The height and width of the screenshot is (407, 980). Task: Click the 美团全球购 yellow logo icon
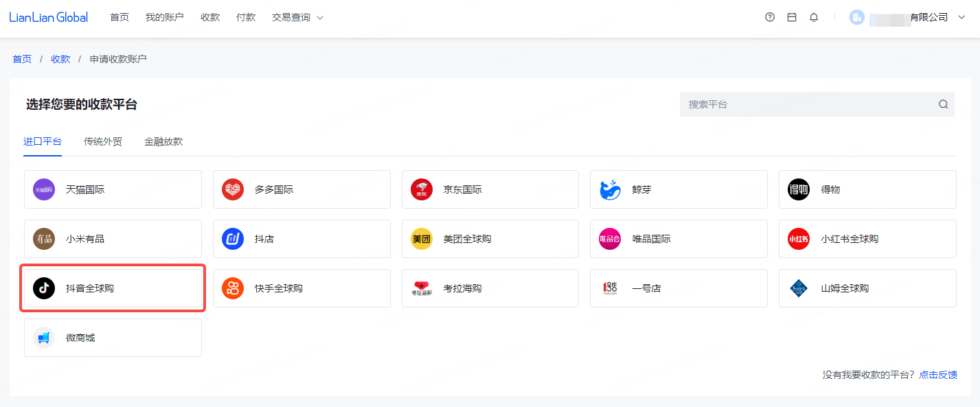(x=422, y=239)
